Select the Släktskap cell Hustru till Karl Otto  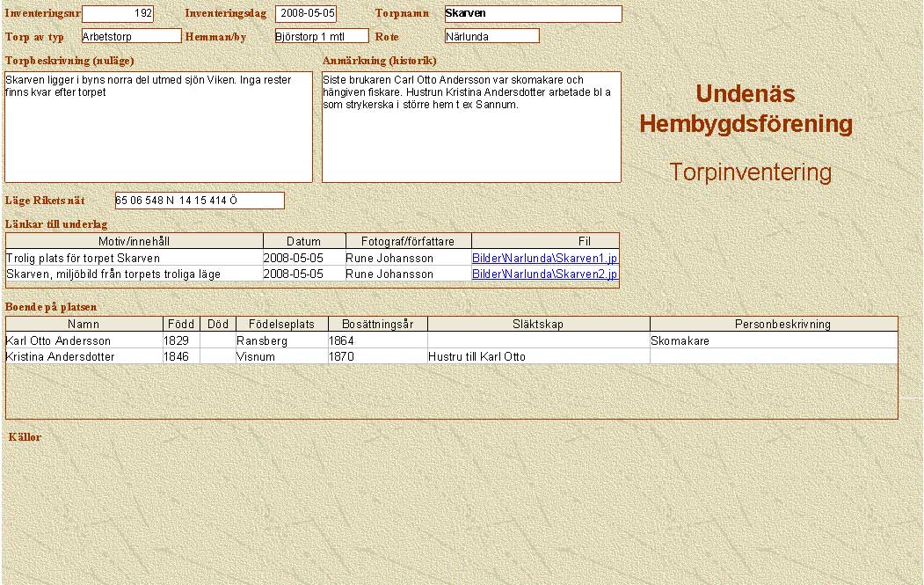(538, 357)
